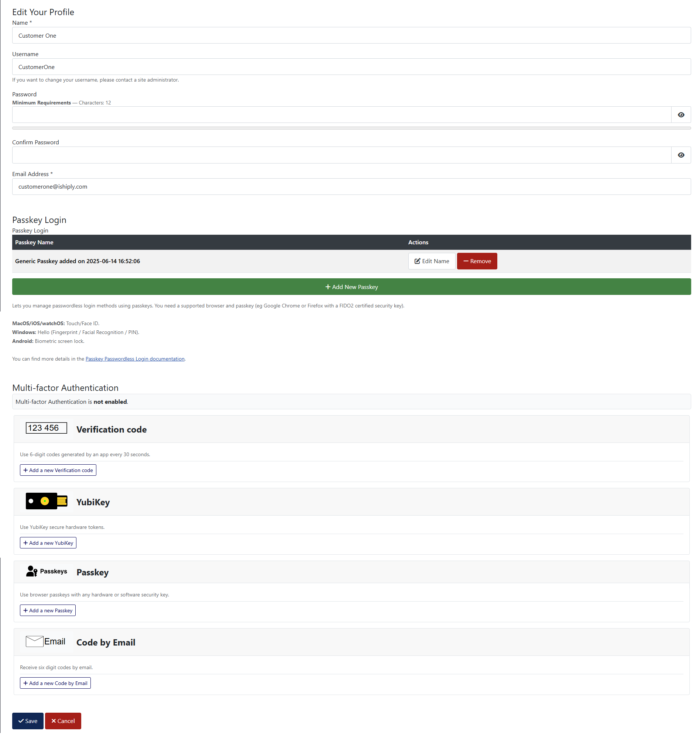Save the profile changes
700x740 pixels.
28,721
